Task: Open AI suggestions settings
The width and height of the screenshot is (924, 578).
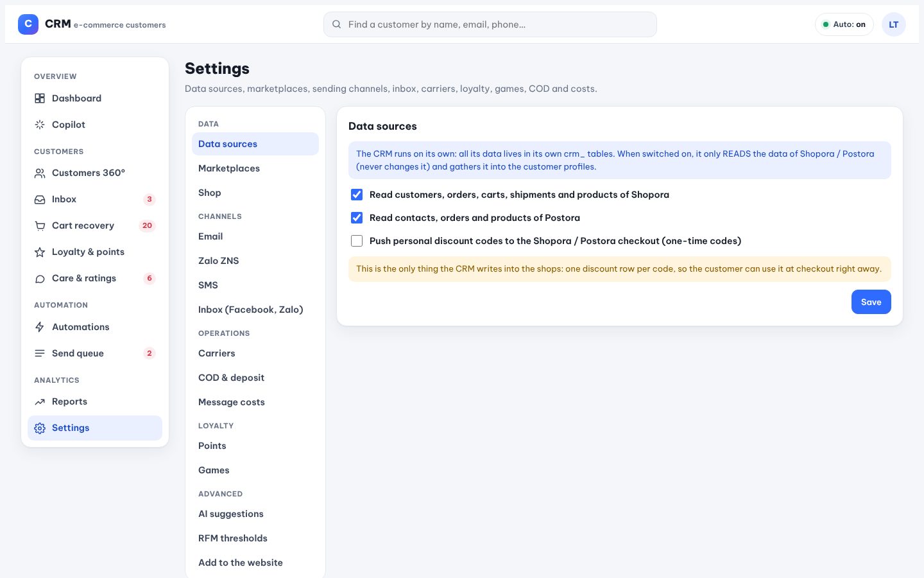Action: pos(255,514)
